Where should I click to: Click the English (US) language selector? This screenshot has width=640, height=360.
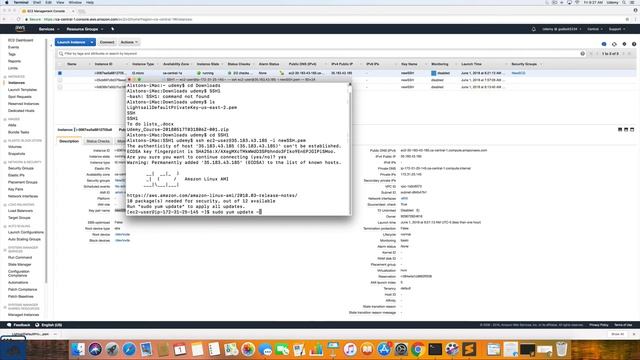(49, 325)
